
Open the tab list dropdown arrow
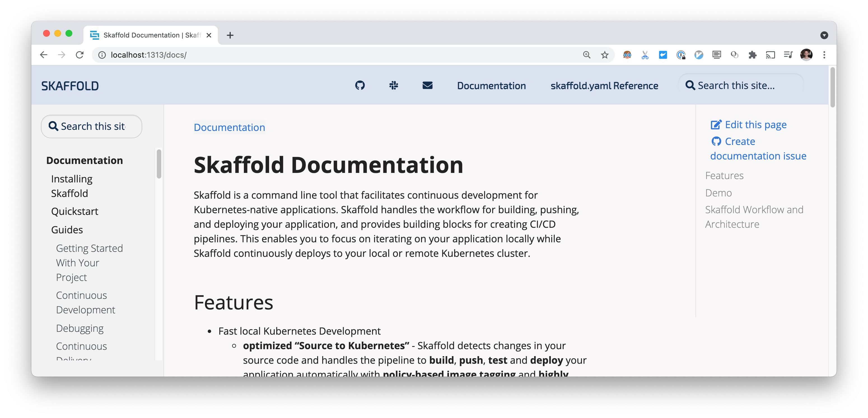tap(824, 35)
